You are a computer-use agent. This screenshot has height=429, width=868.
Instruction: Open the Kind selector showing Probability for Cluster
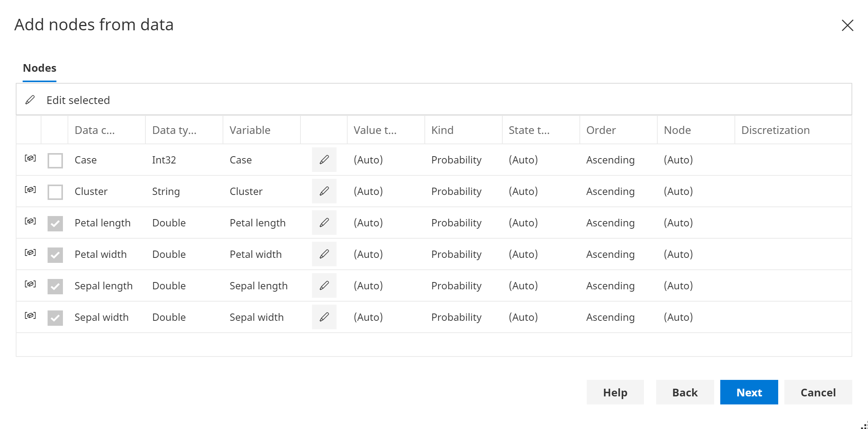456,191
